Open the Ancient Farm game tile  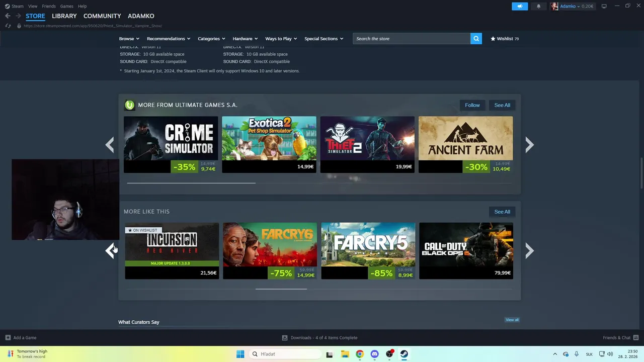click(466, 145)
